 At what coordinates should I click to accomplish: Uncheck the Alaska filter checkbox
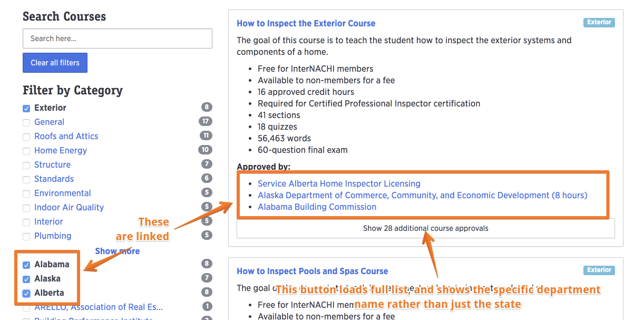(26, 279)
